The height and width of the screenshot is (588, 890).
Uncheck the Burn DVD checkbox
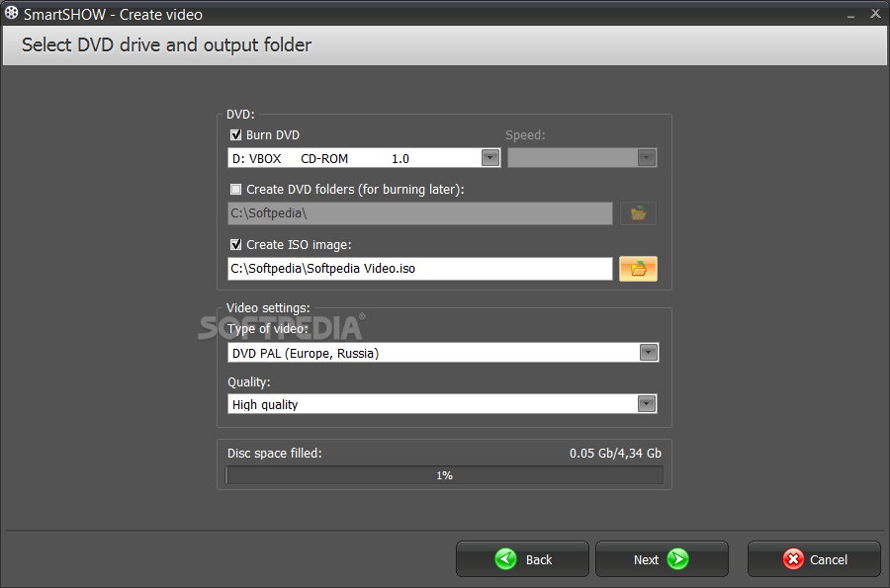235,135
